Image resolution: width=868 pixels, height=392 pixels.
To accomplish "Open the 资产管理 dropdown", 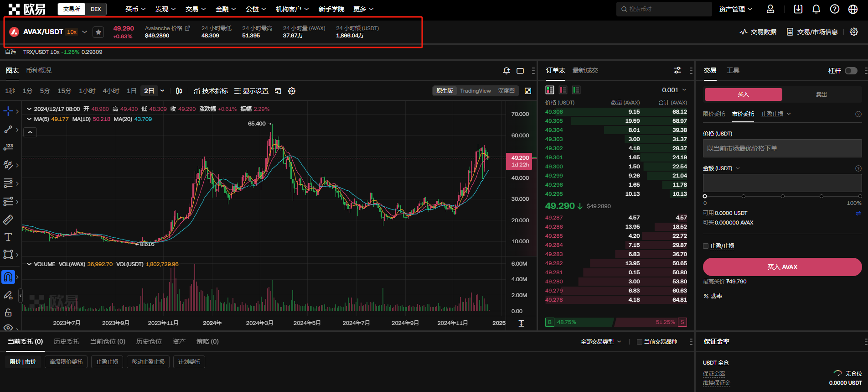I will [736, 9].
